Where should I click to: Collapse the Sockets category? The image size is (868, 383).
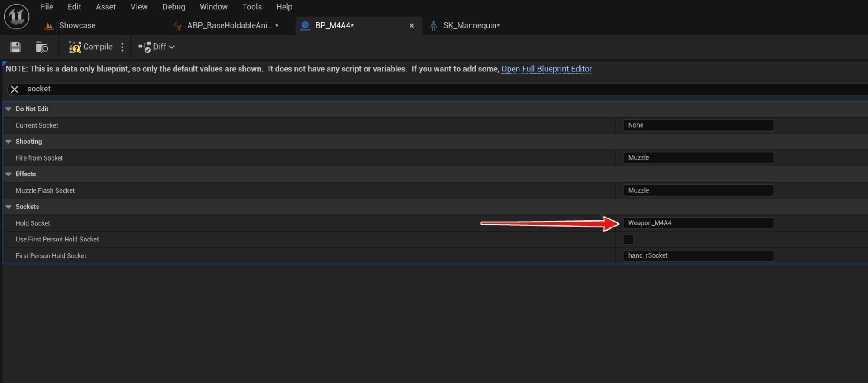pos(8,207)
